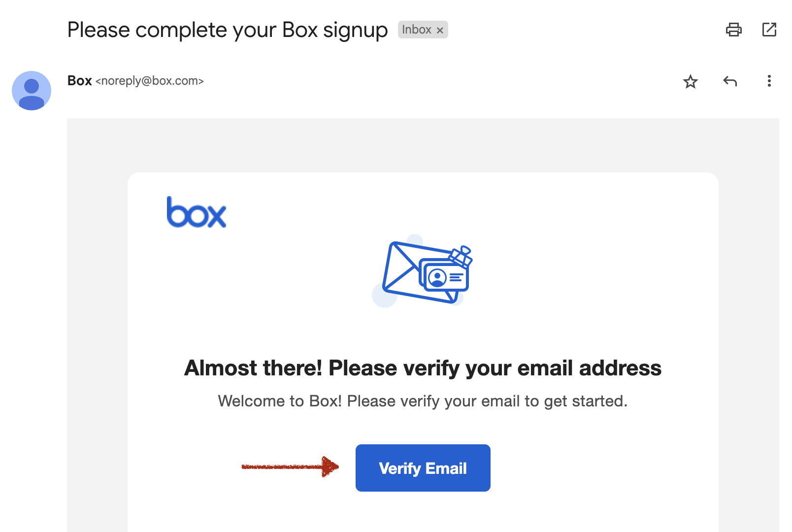This screenshot has height=532, width=792.
Task: Click the subject line 'Please complete your Box signup'
Action: click(227, 30)
